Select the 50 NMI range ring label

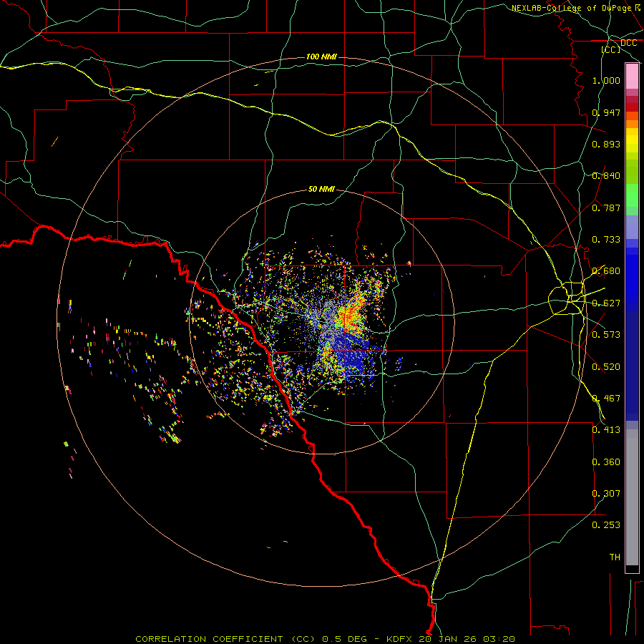point(321,189)
